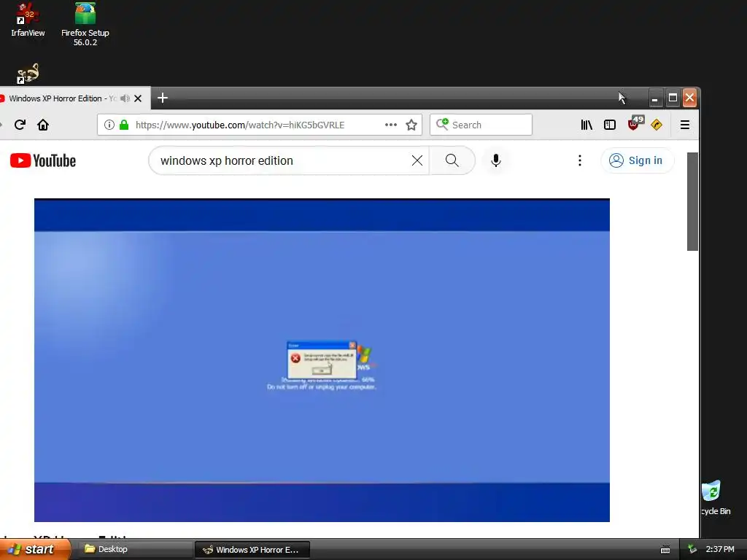Viewport: 747px width, 560px height.
Task: Click the green secure connection padlock
Action: coord(124,125)
